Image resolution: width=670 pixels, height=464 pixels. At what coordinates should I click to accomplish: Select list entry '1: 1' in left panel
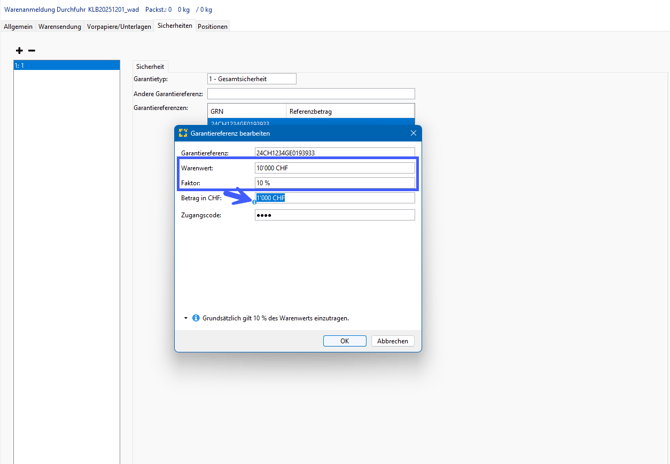[x=66, y=65]
